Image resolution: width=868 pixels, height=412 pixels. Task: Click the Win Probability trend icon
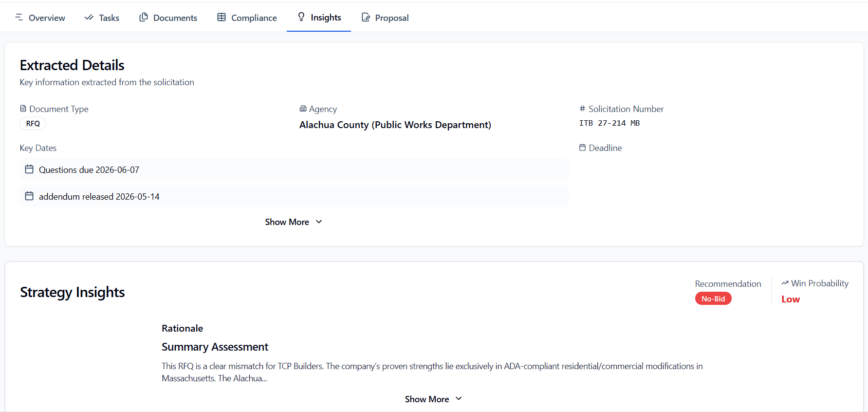click(785, 283)
